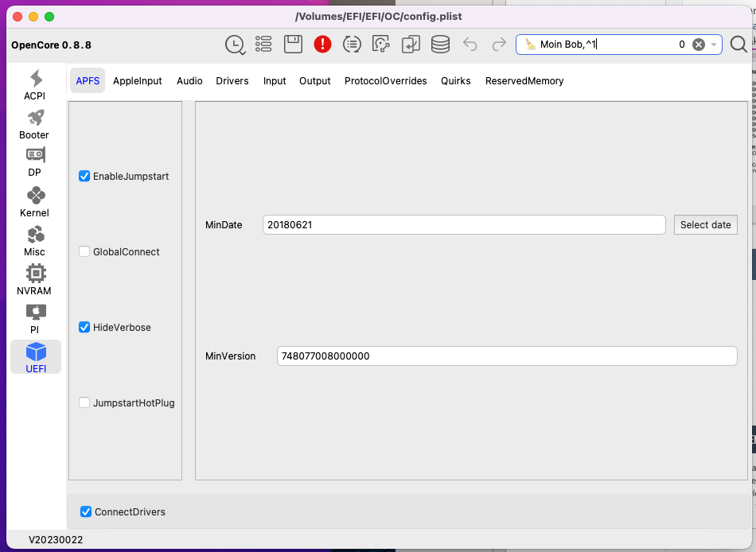Toggle the ConnectDrivers checkbox
756x552 pixels.
86,511
